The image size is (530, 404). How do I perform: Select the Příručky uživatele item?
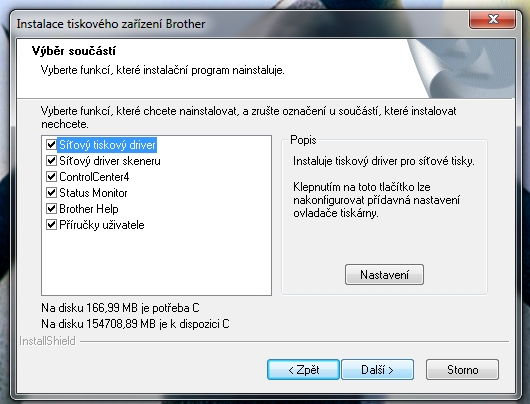(x=102, y=225)
